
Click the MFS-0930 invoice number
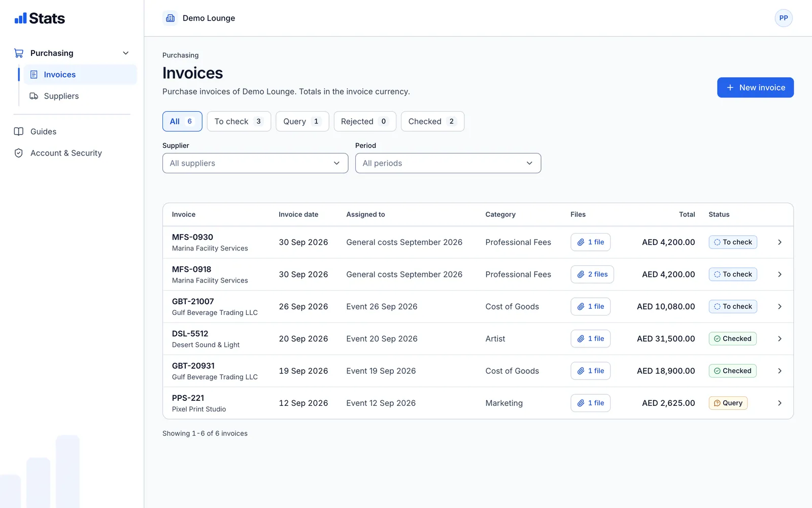(192, 237)
